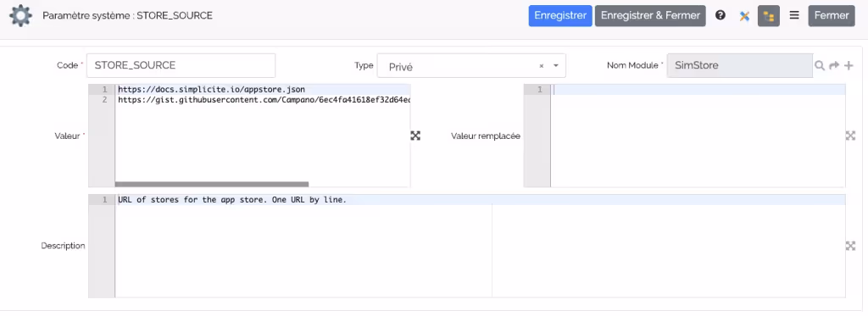The image size is (868, 316).
Task: Click the Enregistrer button
Action: pos(560,16)
